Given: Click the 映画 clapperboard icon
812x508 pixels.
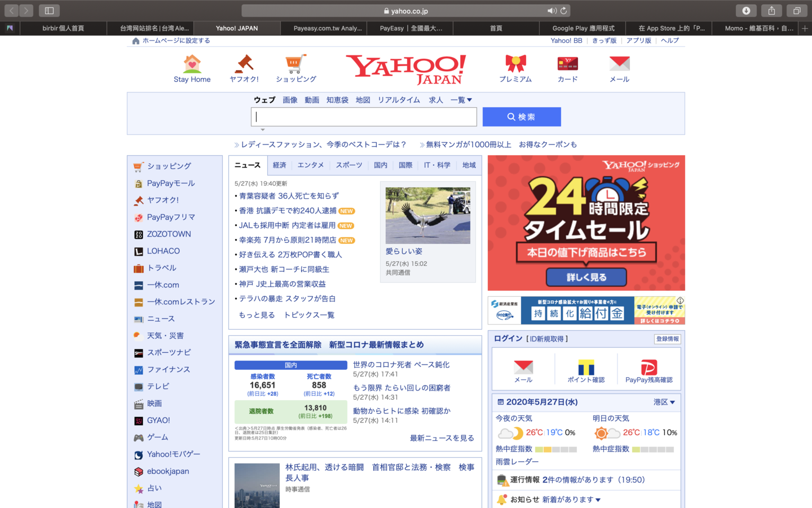Looking at the screenshot, I should pyautogui.click(x=139, y=404).
